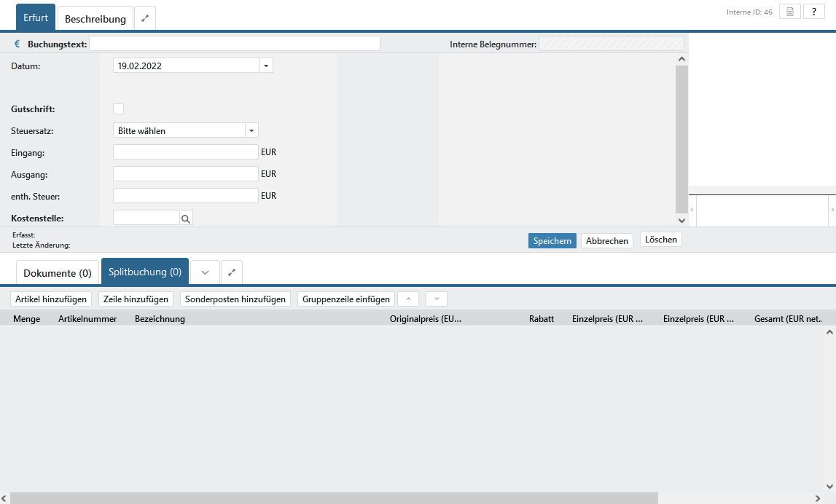The width and height of the screenshot is (836, 504).
Task: Click the horizontal scrollbar at bottom
Action: point(335,498)
